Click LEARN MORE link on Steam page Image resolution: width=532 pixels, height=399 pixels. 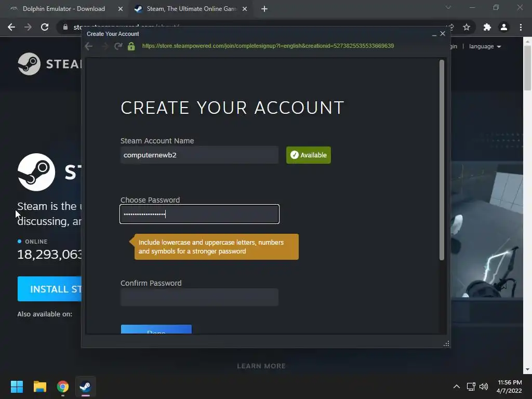tap(261, 366)
